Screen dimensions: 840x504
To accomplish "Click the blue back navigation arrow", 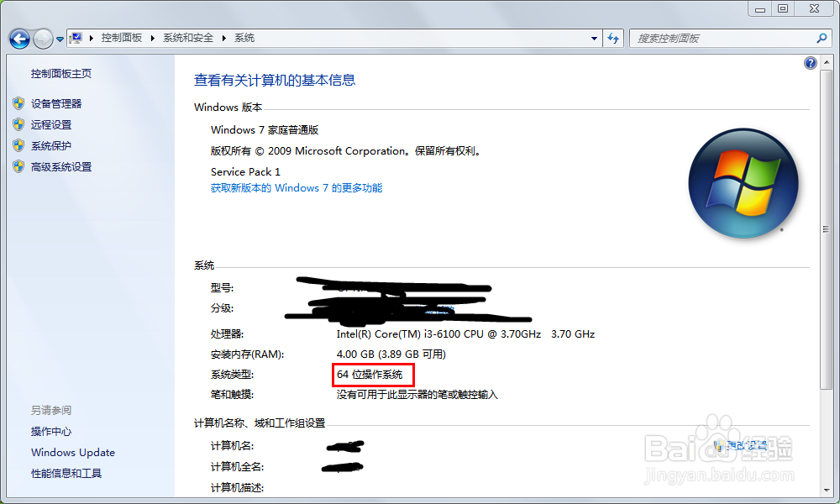I will 18,38.
